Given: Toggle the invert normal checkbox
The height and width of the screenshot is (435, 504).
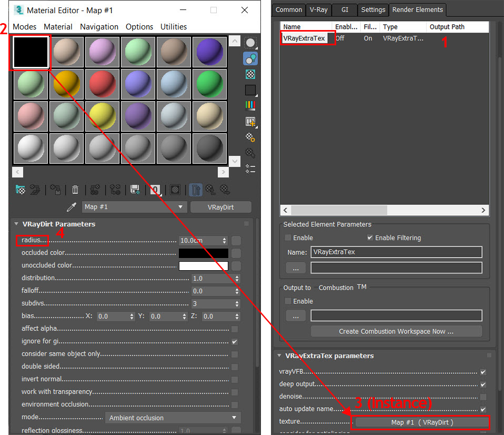Looking at the screenshot, I should pos(235,380).
